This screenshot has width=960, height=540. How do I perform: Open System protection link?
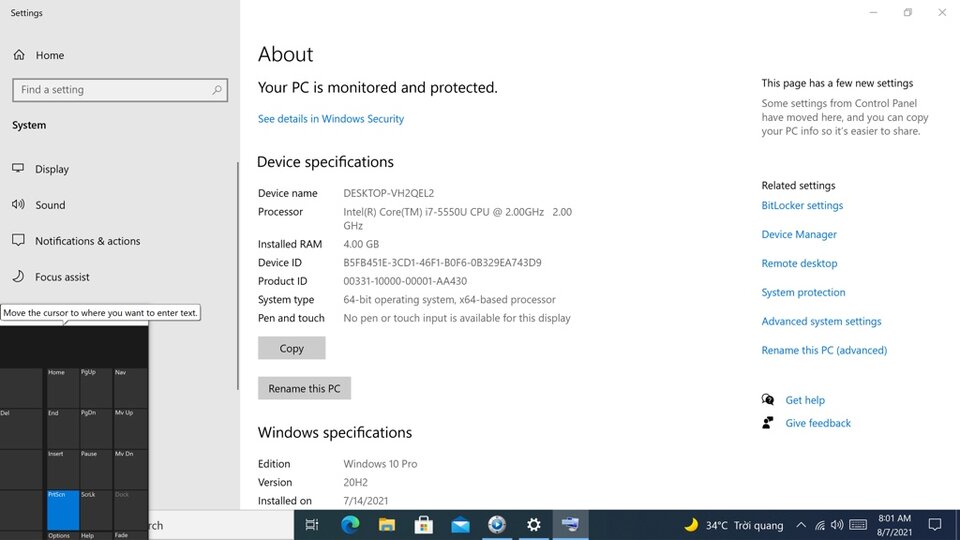[803, 293]
